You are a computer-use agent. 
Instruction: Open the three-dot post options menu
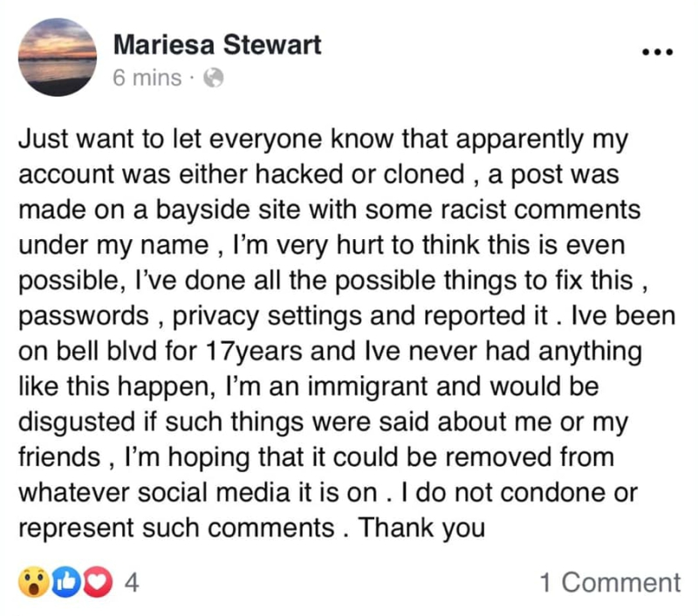click(658, 52)
